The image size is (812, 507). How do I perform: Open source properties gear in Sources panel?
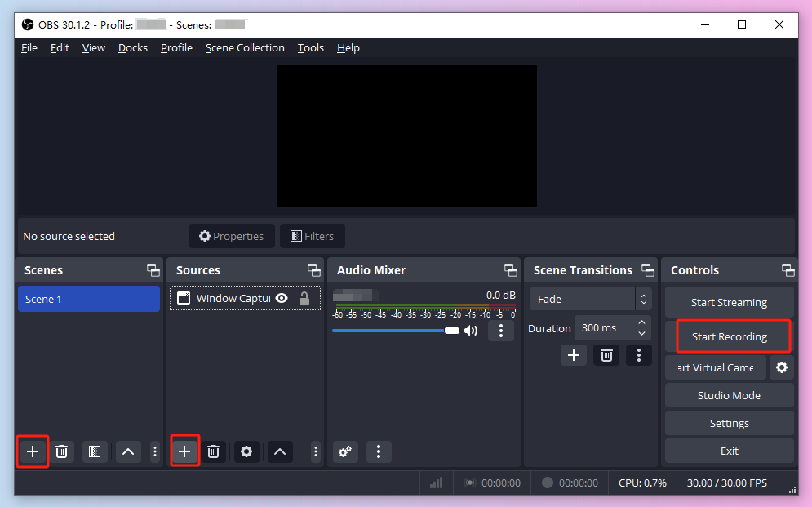click(246, 451)
